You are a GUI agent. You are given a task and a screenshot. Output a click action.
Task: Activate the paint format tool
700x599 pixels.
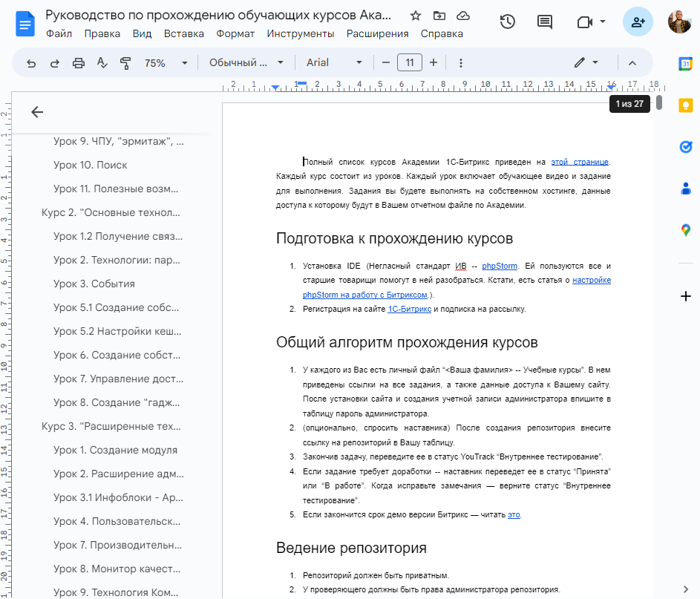(125, 63)
